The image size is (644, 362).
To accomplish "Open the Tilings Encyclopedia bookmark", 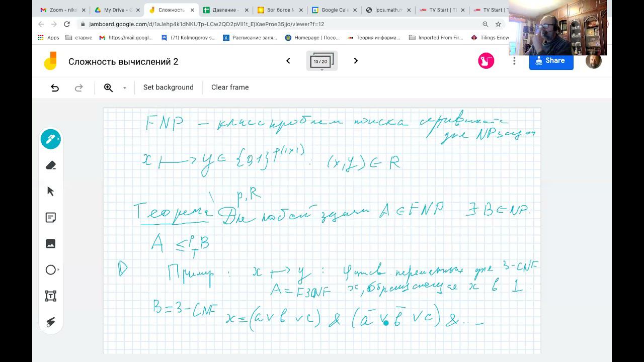I will coord(490,38).
